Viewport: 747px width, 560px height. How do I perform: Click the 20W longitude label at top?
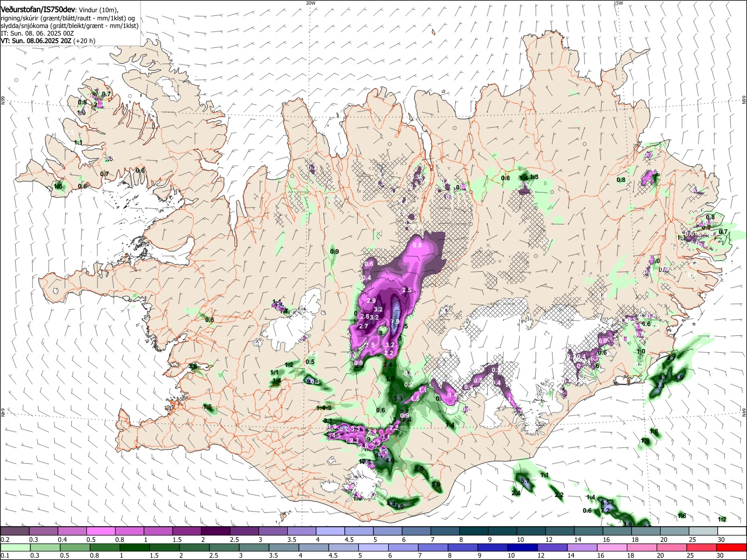310,3
